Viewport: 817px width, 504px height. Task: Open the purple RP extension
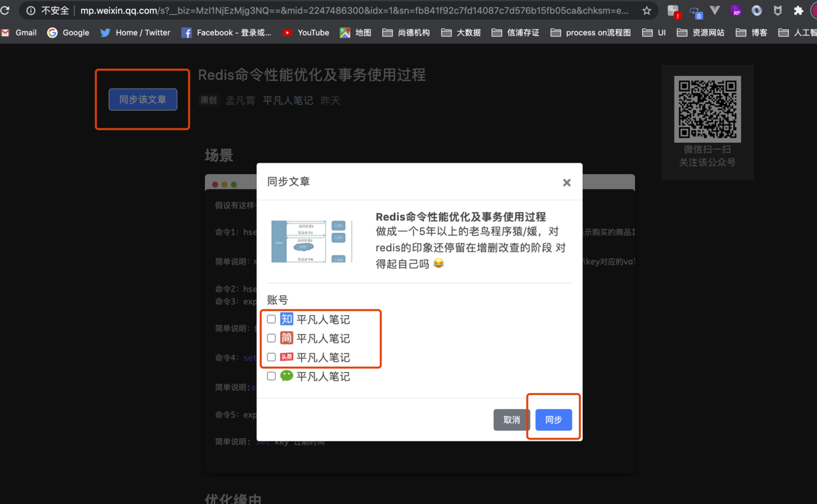(736, 10)
